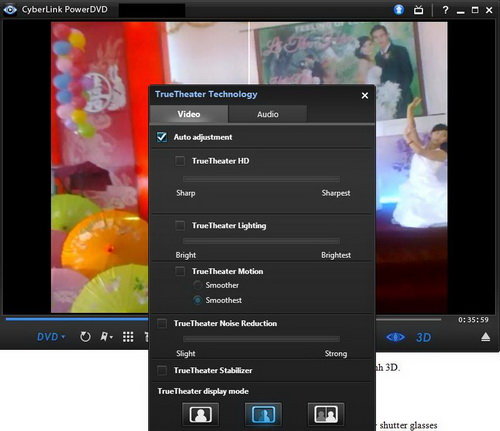The height and width of the screenshot is (431, 500).
Task: Click the Sharp label
Action: click(186, 193)
